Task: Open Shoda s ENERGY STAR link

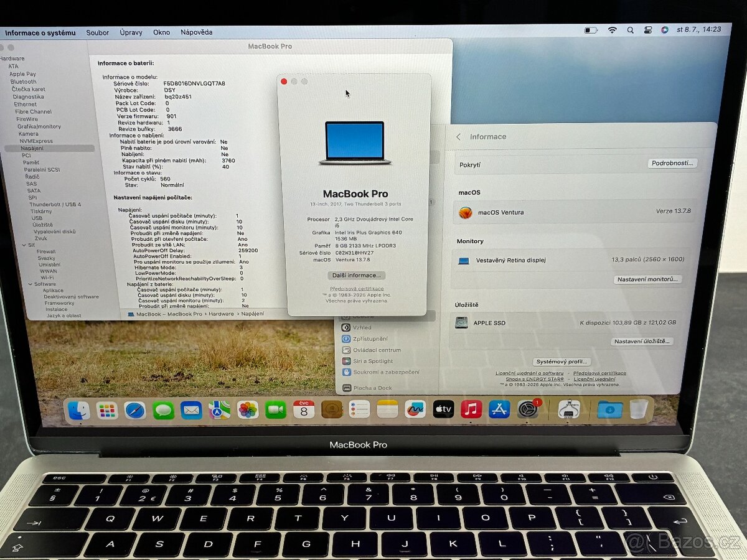Action: 535,379
